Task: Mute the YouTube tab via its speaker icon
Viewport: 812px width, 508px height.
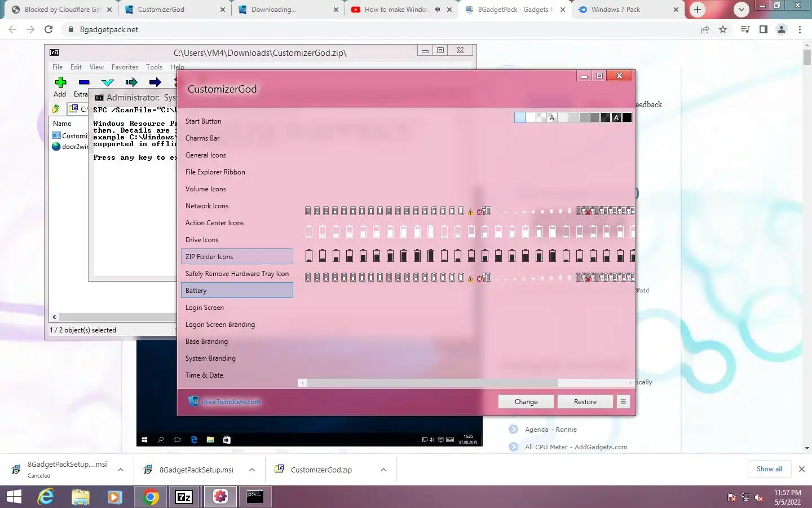Action: pyautogui.click(x=437, y=10)
